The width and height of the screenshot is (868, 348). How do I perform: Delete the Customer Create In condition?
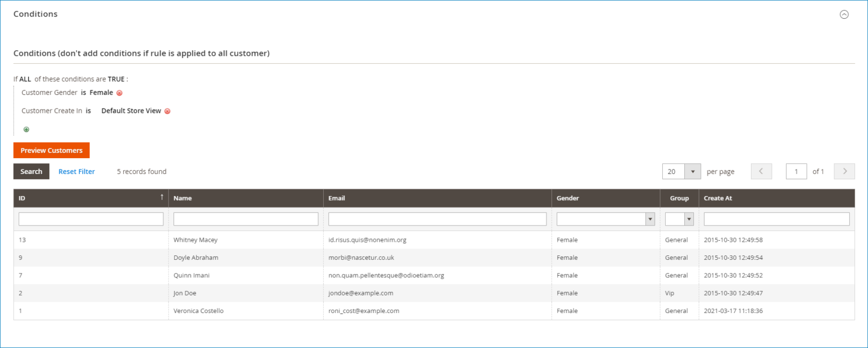point(167,111)
